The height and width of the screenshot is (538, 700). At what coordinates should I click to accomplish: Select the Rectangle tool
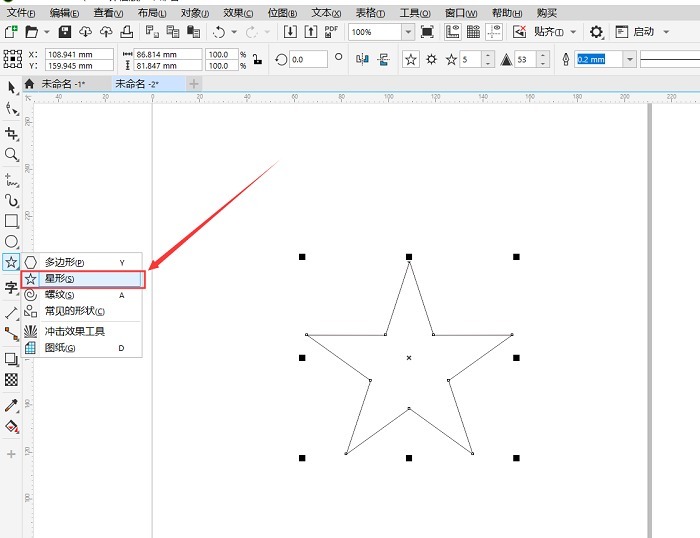(x=12, y=221)
